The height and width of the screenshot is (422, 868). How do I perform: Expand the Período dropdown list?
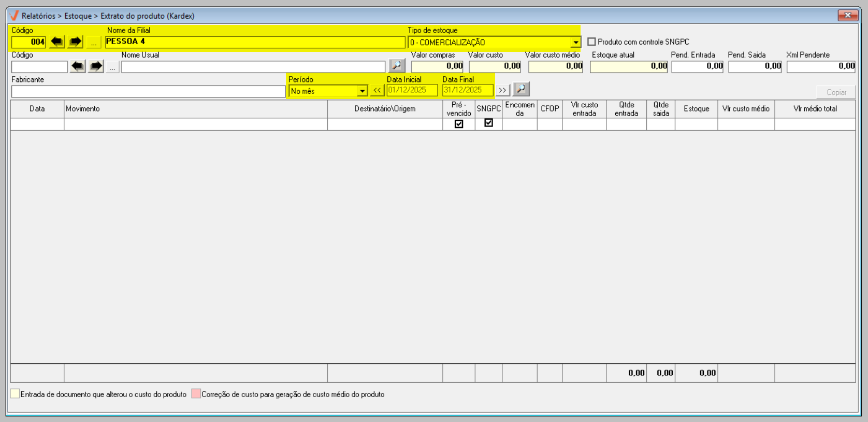(362, 91)
